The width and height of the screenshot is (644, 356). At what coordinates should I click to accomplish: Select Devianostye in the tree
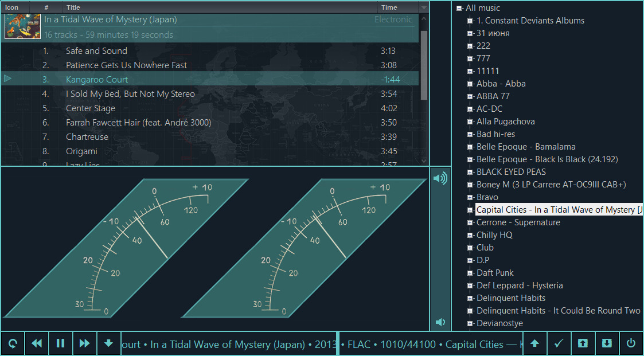500,323
